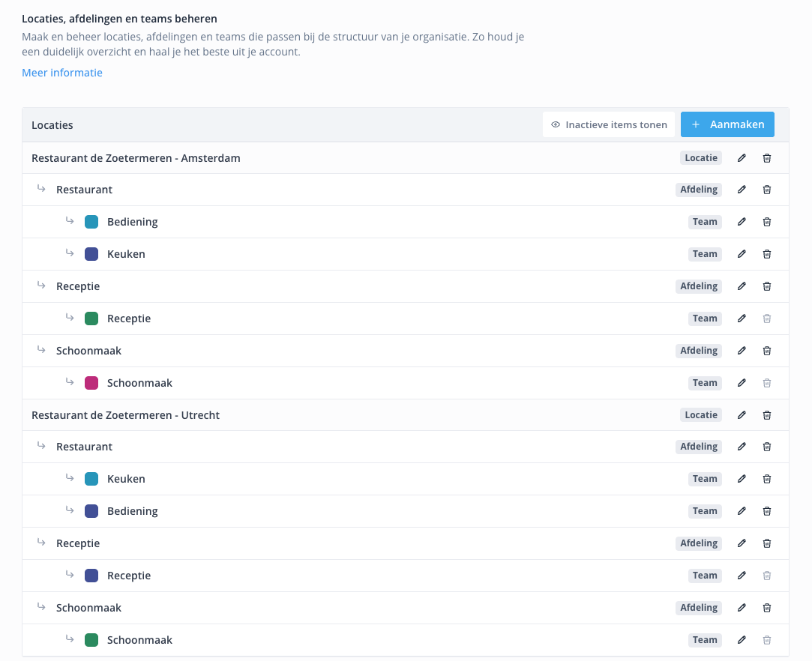Edit the Amsterdam Schoonmaak department

coord(742,351)
